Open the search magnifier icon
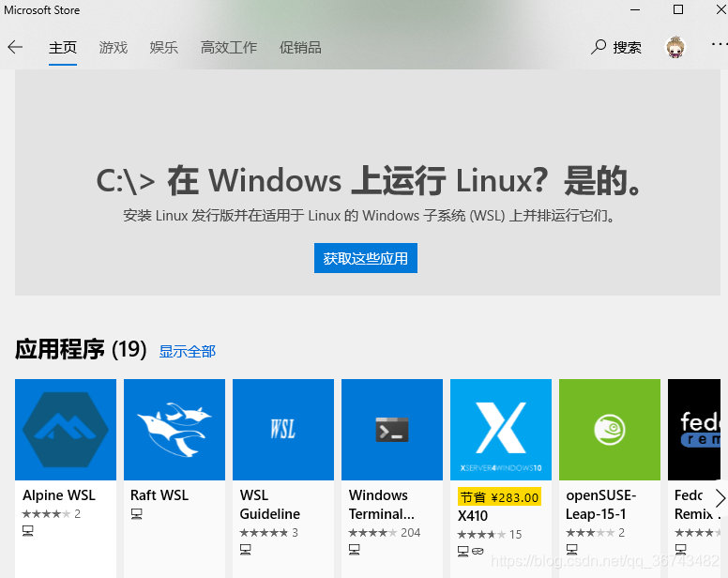This screenshot has width=728, height=578. click(599, 47)
